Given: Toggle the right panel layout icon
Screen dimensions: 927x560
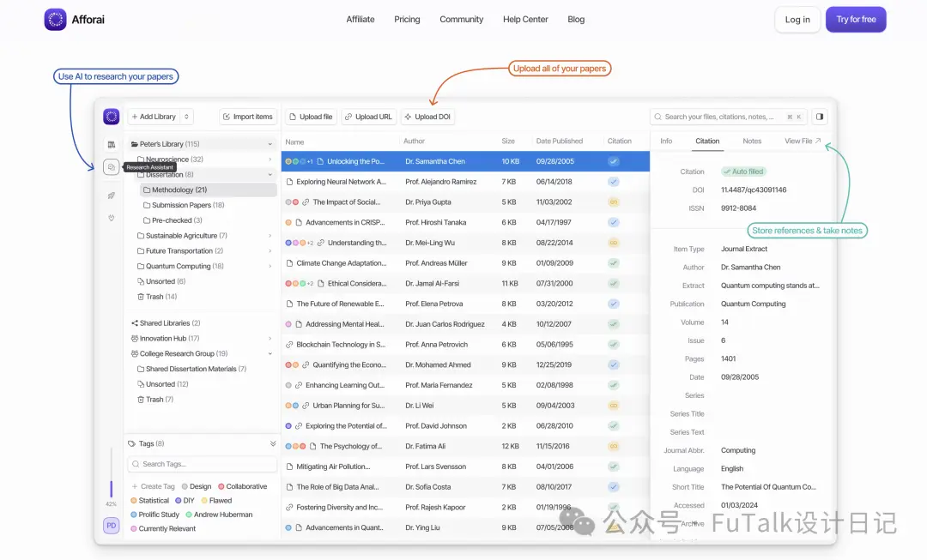Looking at the screenshot, I should point(820,117).
